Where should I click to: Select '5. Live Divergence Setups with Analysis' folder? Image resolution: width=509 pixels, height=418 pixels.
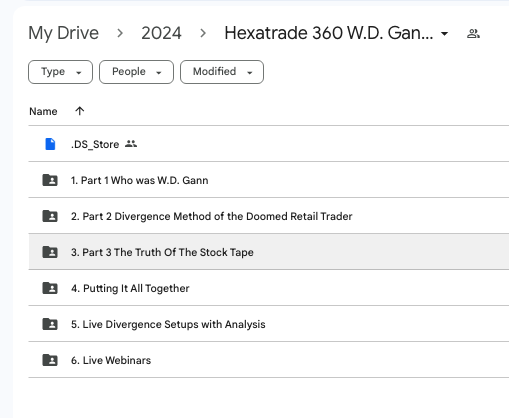coord(168,324)
